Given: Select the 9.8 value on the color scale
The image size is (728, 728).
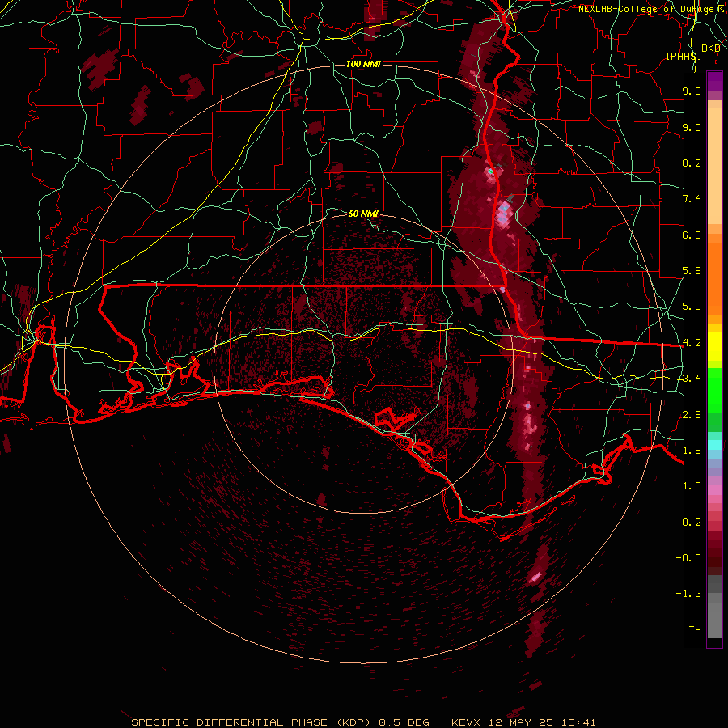Looking at the screenshot, I should pos(692,91).
